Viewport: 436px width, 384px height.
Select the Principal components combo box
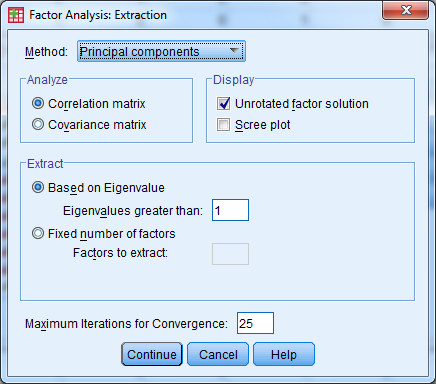click(161, 51)
